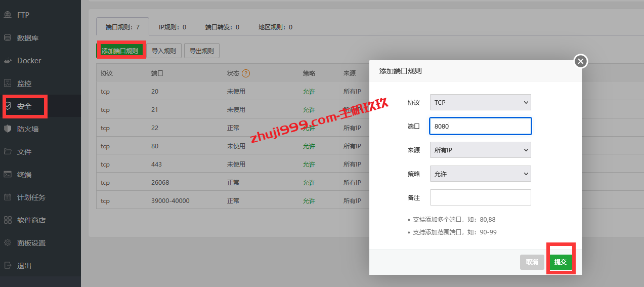Image resolution: width=644 pixels, height=287 pixels.
Task: Cancel the dialog with 取消 button
Action: coord(532,262)
